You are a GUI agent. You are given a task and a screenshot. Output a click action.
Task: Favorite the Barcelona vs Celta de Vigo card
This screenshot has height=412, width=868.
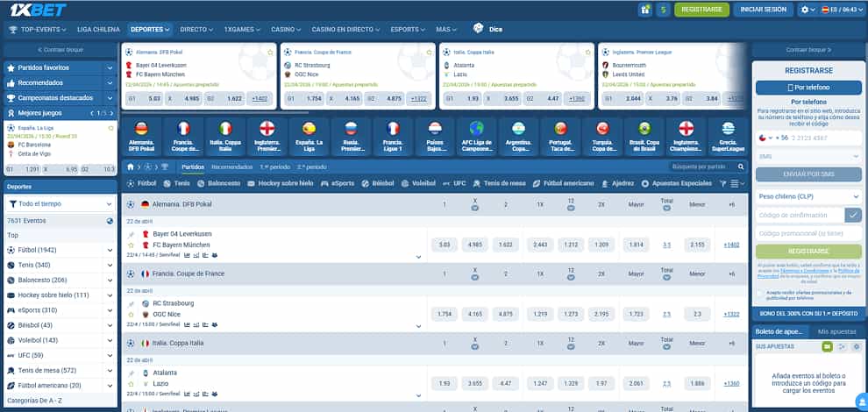111,128
